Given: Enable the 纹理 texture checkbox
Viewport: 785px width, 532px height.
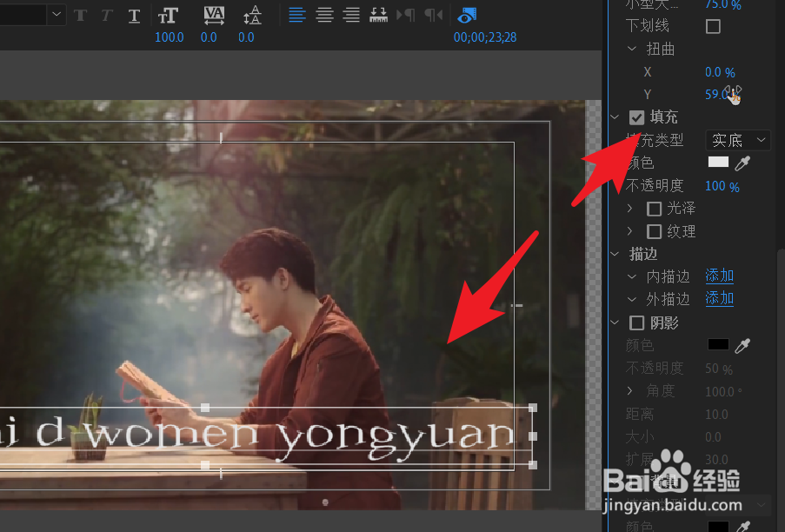Looking at the screenshot, I should (654, 232).
